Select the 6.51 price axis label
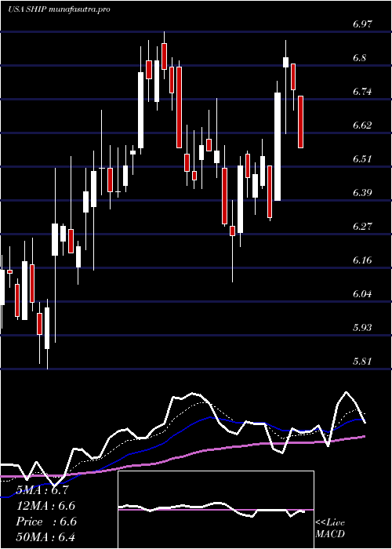This screenshot has width=392, height=549. pos(363,159)
